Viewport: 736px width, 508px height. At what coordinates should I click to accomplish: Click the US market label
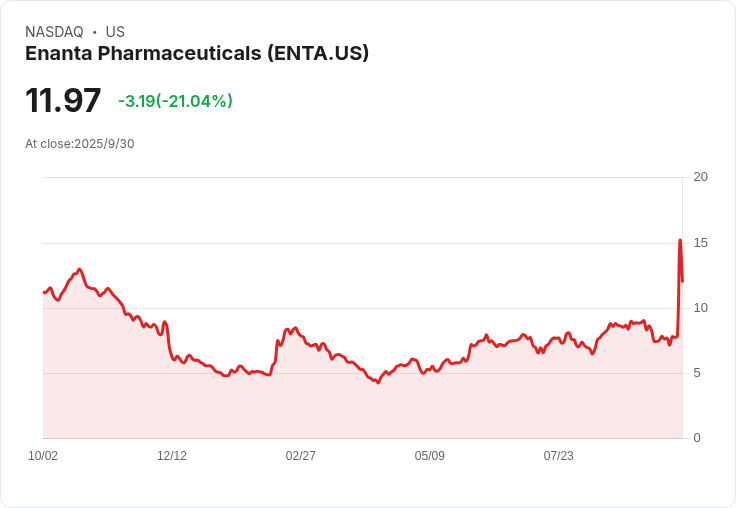[x=115, y=32]
